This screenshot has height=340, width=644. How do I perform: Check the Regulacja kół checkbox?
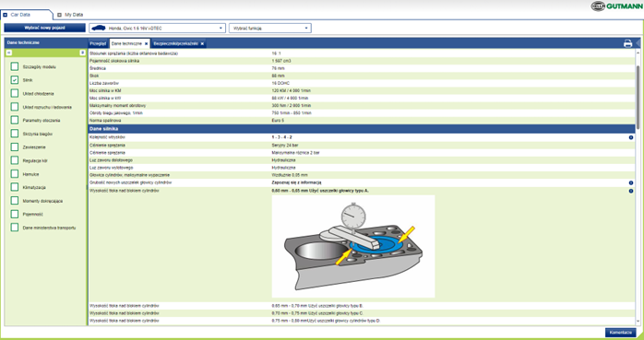(x=15, y=160)
